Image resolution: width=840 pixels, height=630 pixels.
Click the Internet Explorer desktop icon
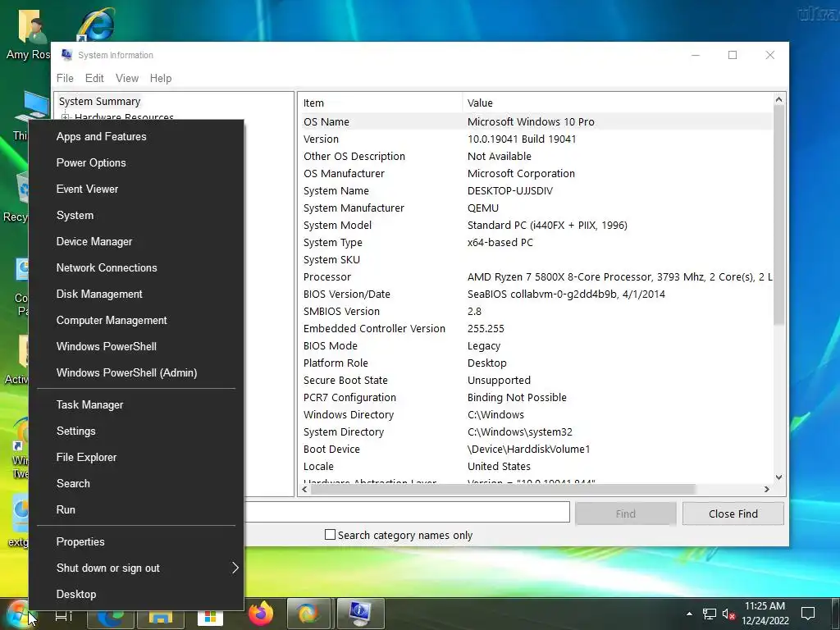coord(97,25)
